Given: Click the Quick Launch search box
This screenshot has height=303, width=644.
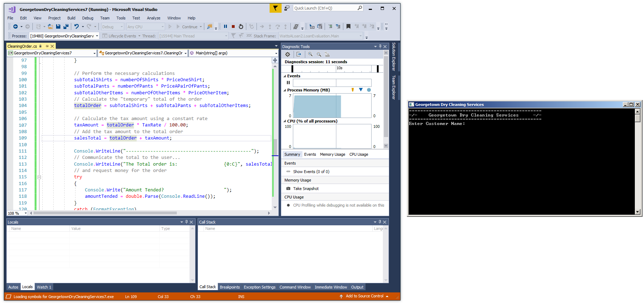Looking at the screenshot, I should (328, 8).
